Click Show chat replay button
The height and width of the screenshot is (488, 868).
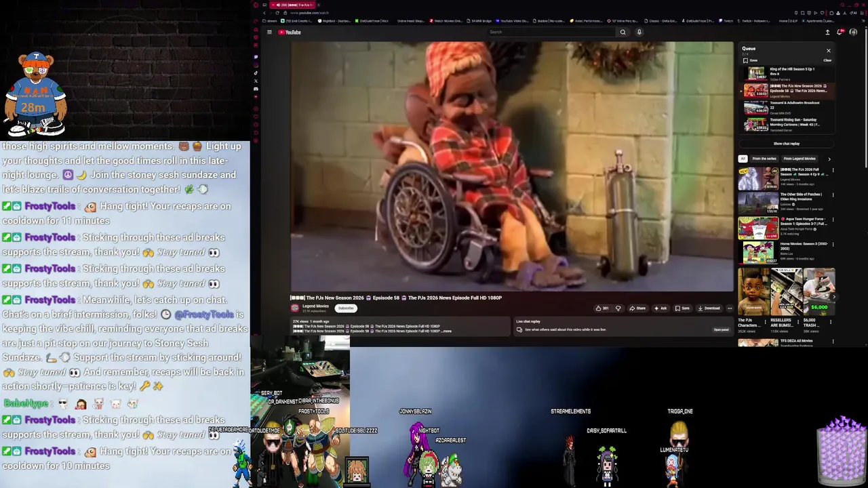tap(787, 144)
